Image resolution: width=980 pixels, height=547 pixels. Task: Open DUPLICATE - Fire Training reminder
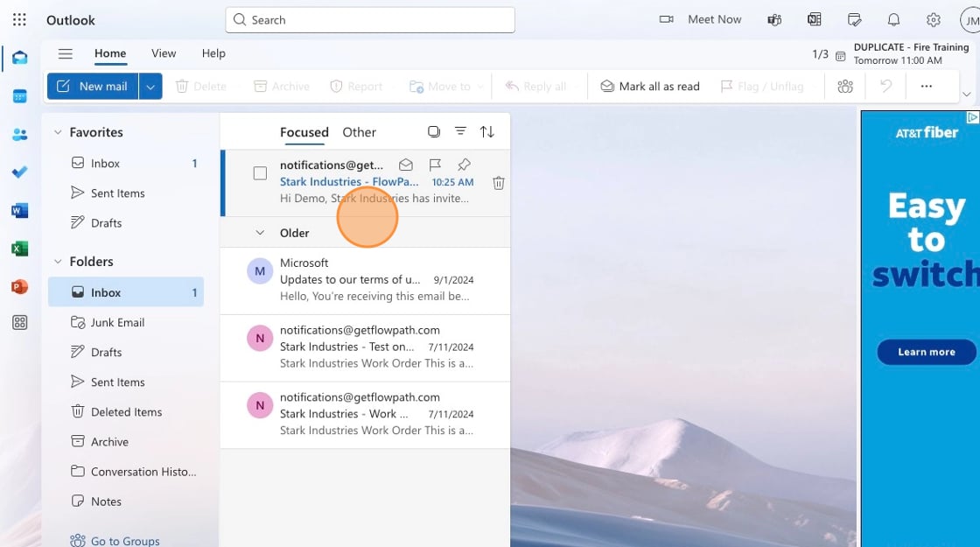(902, 53)
